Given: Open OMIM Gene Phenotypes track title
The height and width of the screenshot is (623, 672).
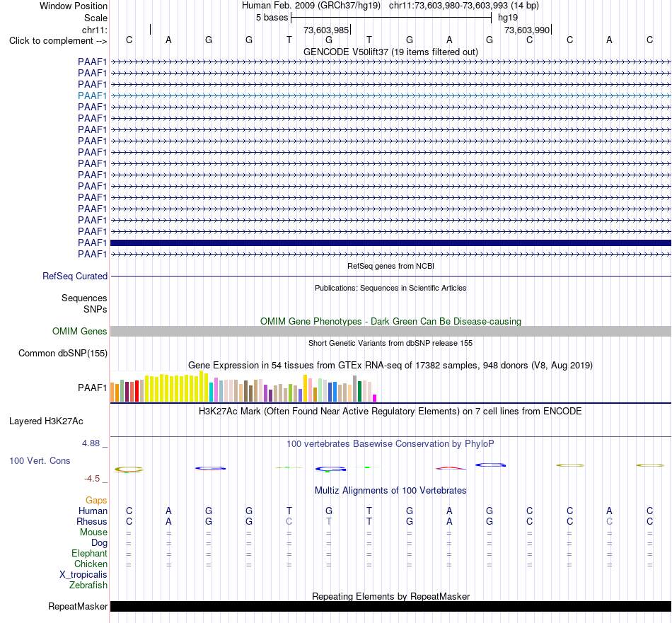Looking at the screenshot, I should coord(390,321).
